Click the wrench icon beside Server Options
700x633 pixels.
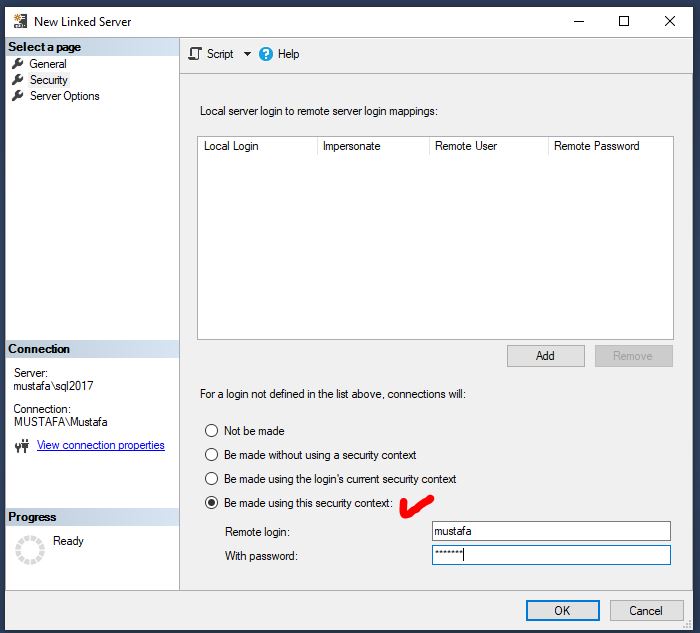tap(18, 96)
